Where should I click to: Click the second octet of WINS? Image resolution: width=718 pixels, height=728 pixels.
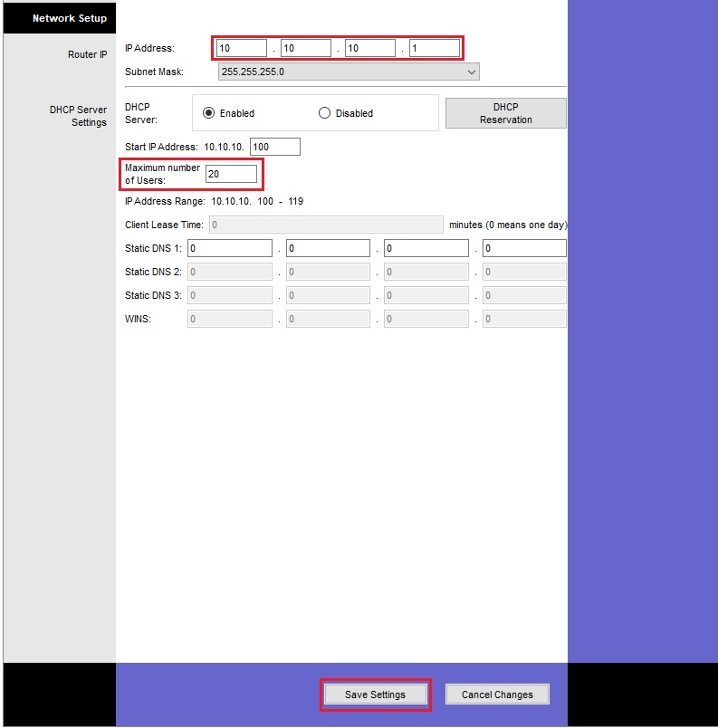[328, 319]
